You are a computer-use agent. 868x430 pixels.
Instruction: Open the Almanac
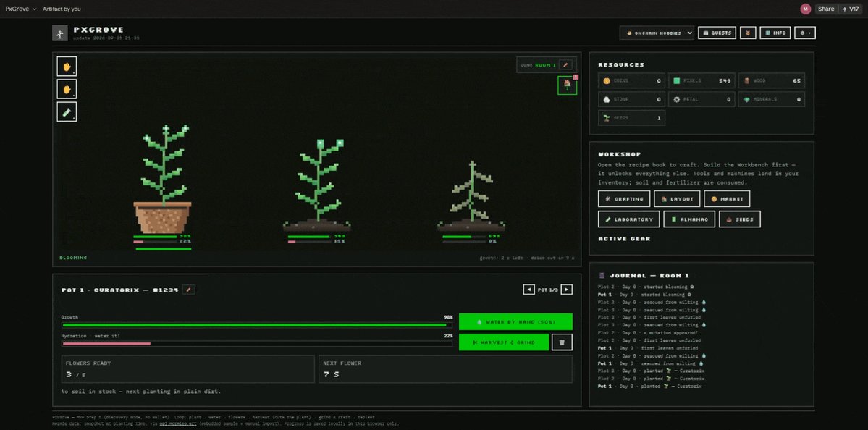[x=689, y=219]
